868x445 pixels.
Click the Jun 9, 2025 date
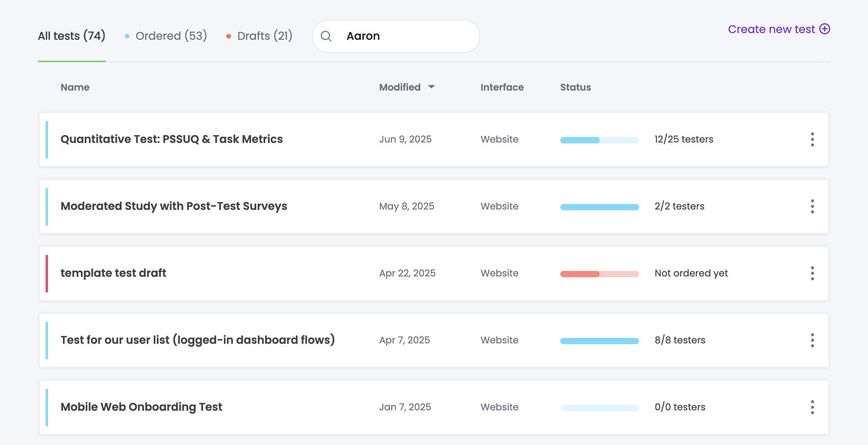click(x=405, y=139)
